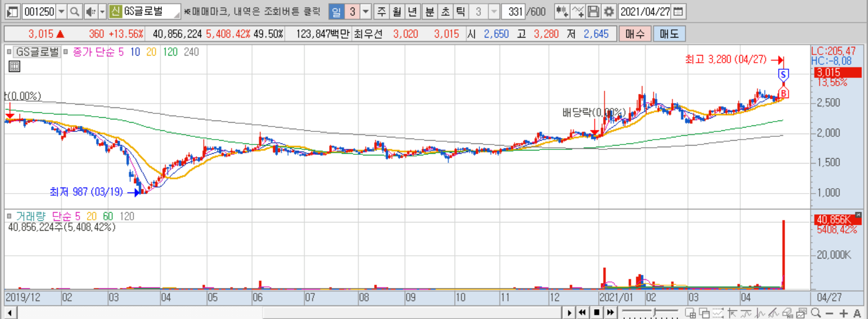The image size is (868, 319).
Task: Open the chart image capture icon
Action: tap(801, 313)
